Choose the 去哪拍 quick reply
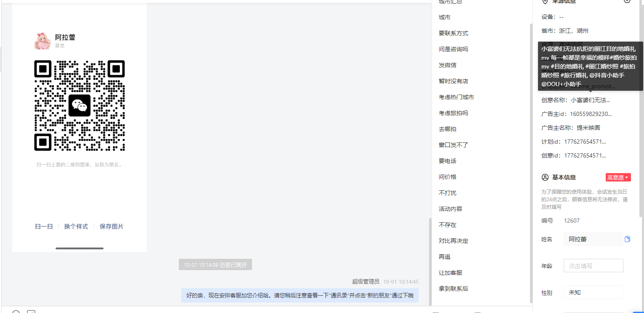 [x=448, y=129]
